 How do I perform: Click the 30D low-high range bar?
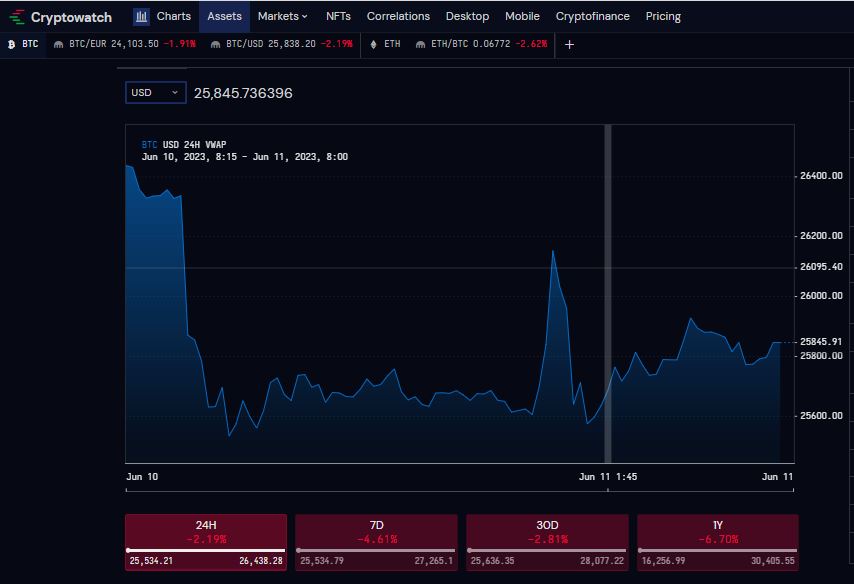click(x=547, y=550)
